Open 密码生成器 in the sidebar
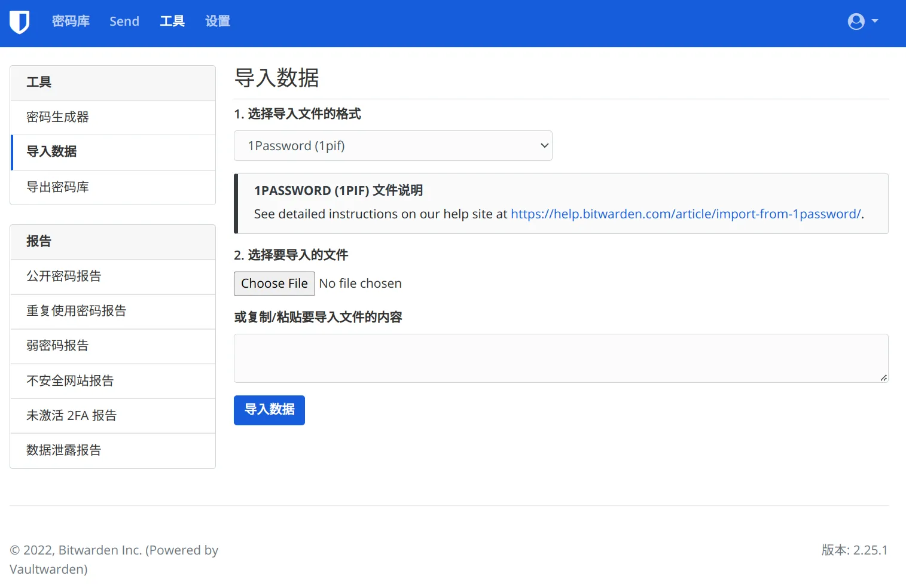Viewport: 906px width, 588px height. [x=113, y=118]
